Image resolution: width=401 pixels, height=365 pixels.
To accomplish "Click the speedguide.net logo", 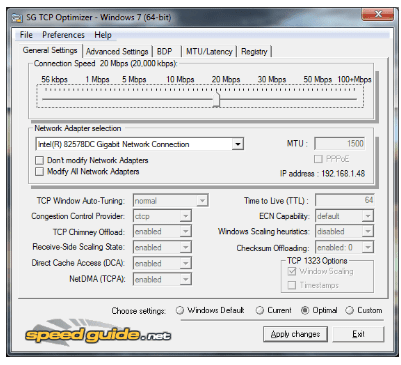I will (x=97, y=334).
